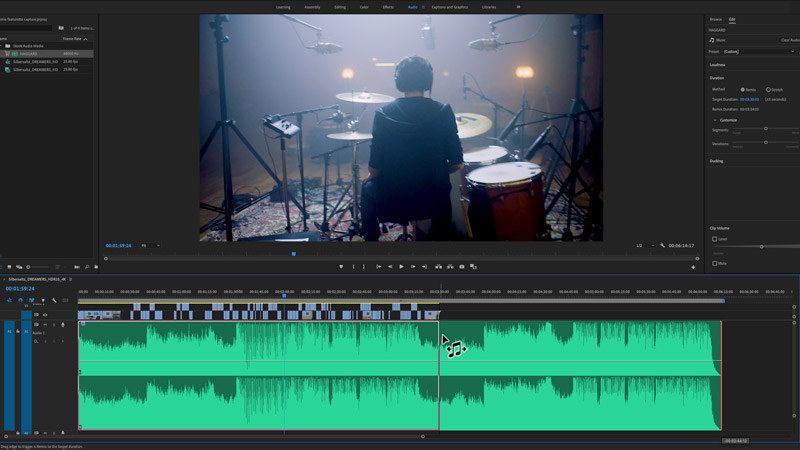Open the playback resolution 1/2 dropdown
The height and width of the screenshot is (450, 800).
coord(642,245)
